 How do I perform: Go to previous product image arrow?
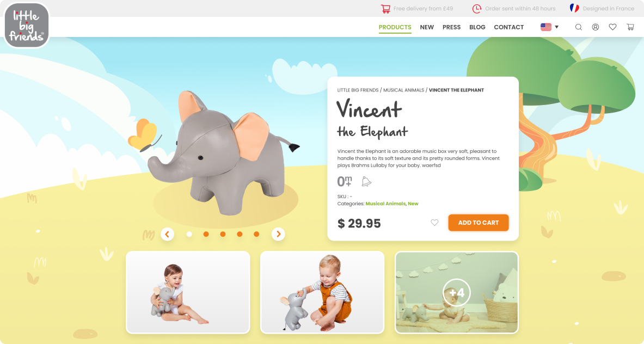click(x=167, y=234)
